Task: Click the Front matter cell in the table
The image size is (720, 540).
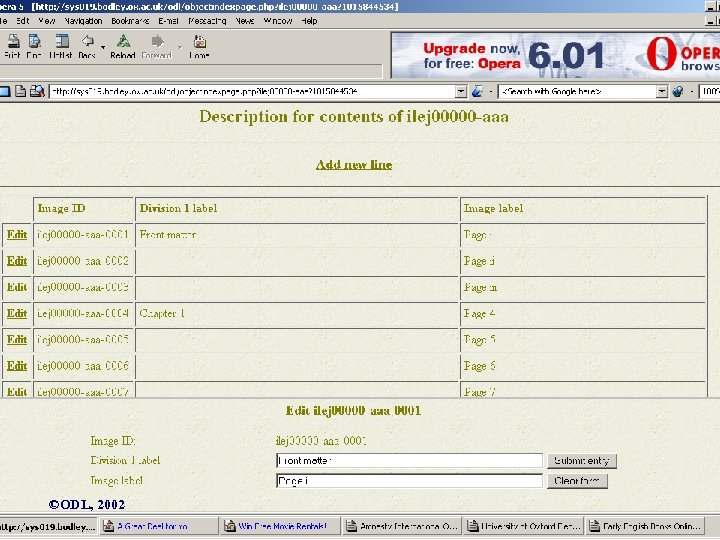Action: click(297, 235)
